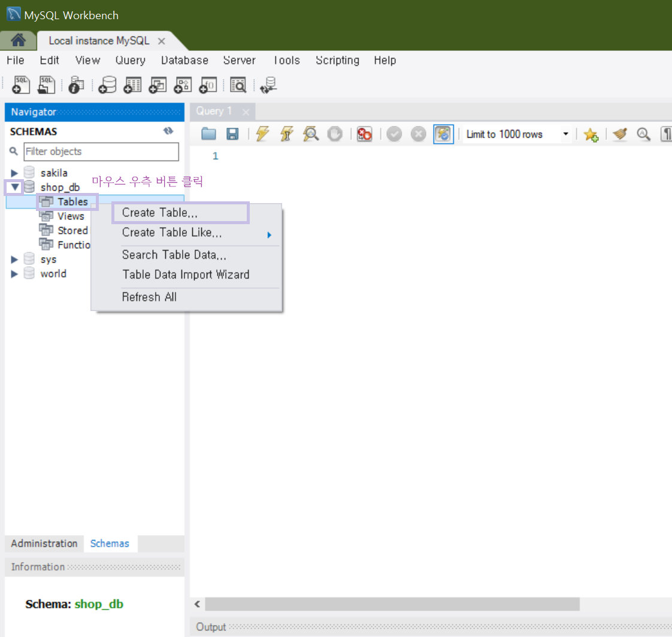Open the object inspector info icon
Image resolution: width=672 pixels, height=637 pixels.
(76, 85)
